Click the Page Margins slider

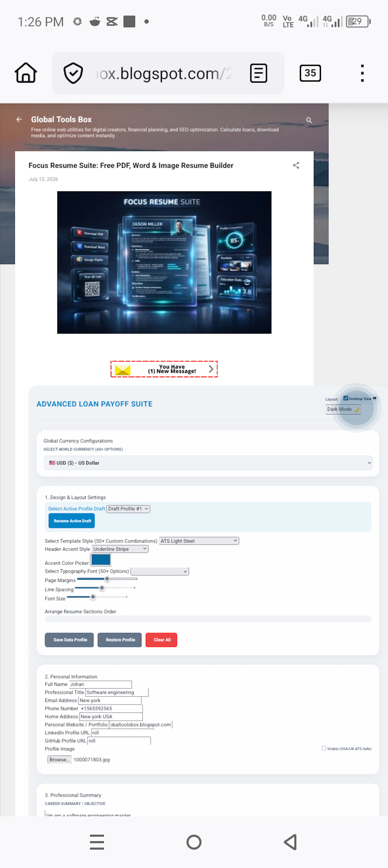coord(107,579)
